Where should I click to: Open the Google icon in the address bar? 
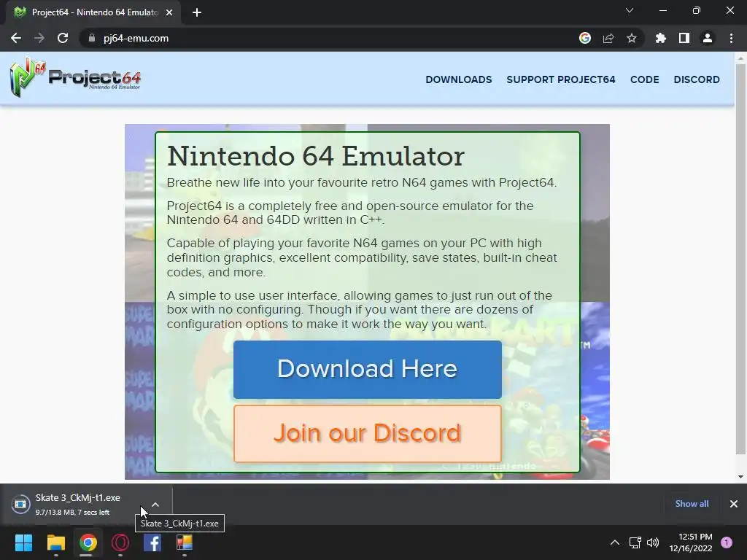[x=585, y=38]
